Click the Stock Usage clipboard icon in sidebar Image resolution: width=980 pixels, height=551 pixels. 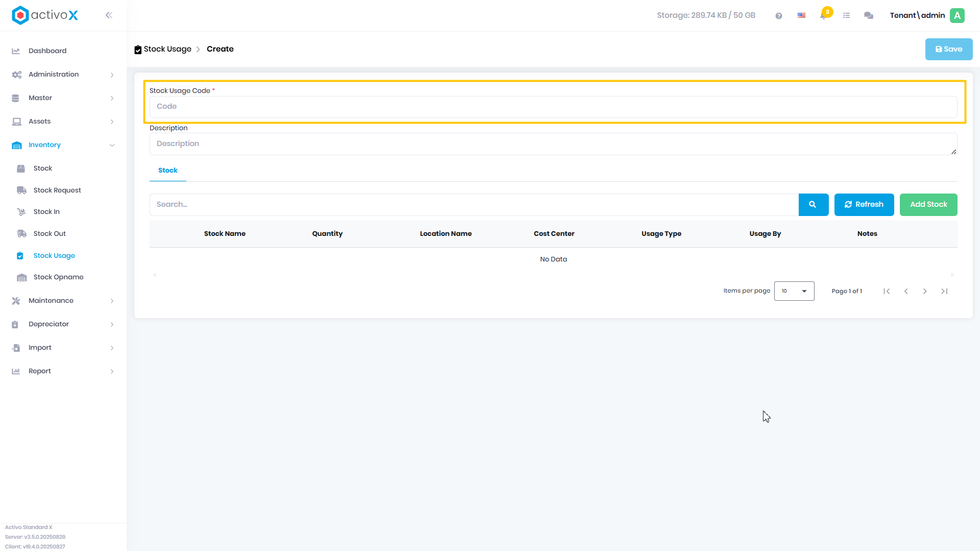point(20,256)
